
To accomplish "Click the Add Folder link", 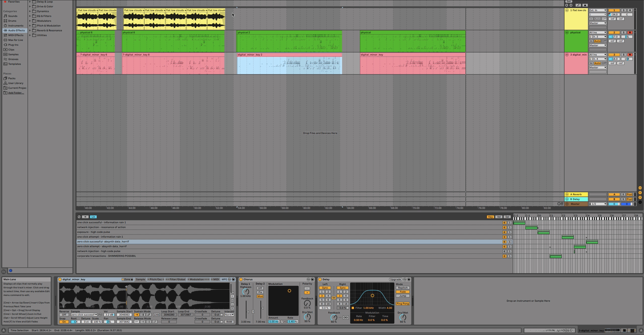I will pyautogui.click(x=16, y=93).
